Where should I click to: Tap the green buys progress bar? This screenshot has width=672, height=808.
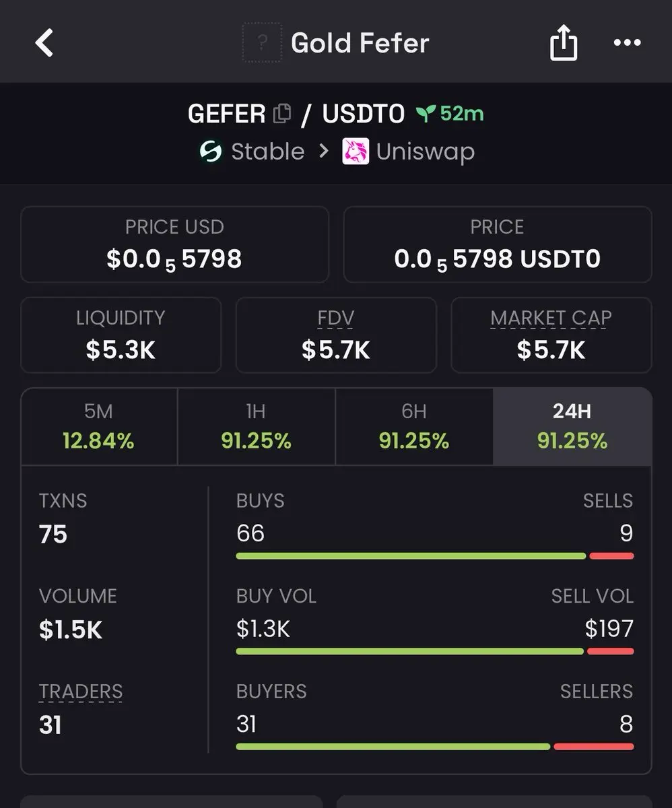[411, 556]
